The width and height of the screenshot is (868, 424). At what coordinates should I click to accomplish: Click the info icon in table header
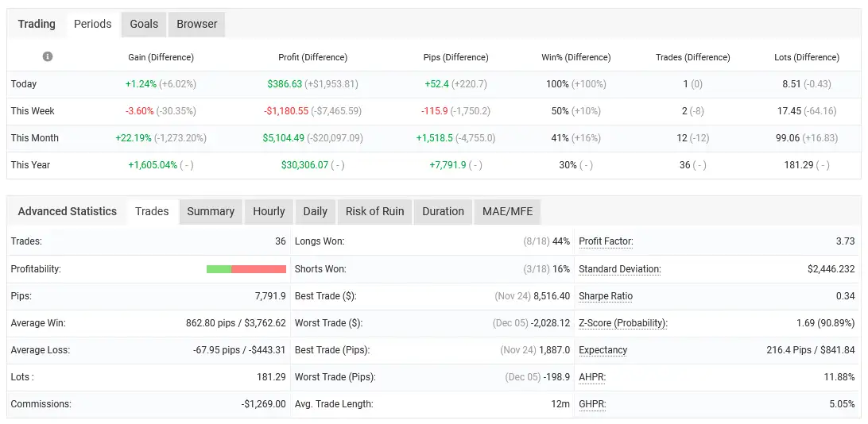tap(48, 57)
